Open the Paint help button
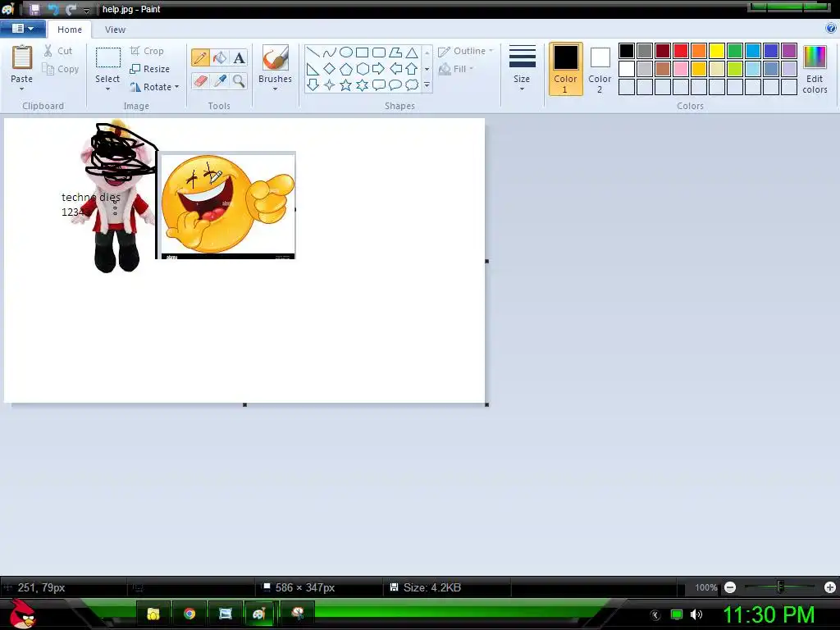Screen dimensions: 840x630 [831, 29]
